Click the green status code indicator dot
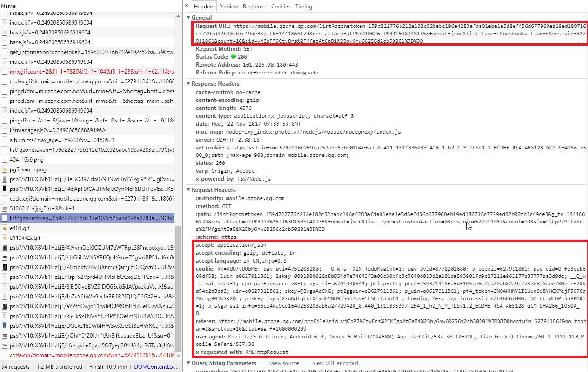The height and width of the screenshot is (372, 588). point(234,57)
